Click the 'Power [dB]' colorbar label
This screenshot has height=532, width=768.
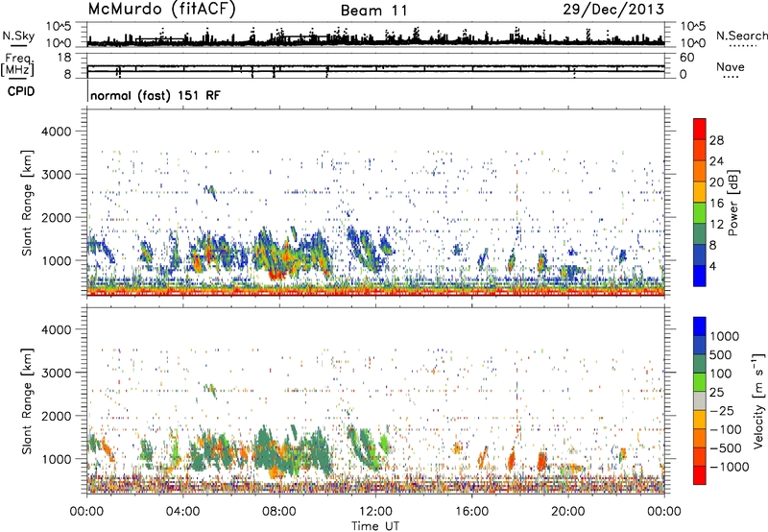732,203
